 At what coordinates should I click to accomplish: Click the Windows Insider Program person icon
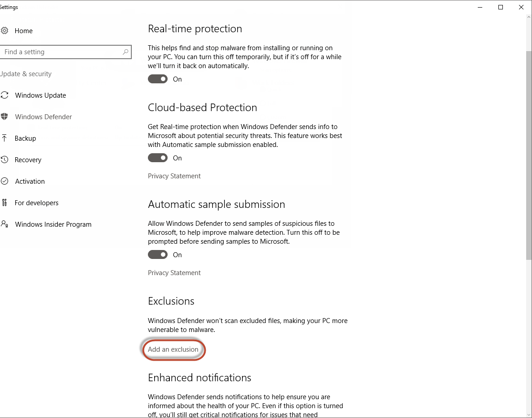4,224
